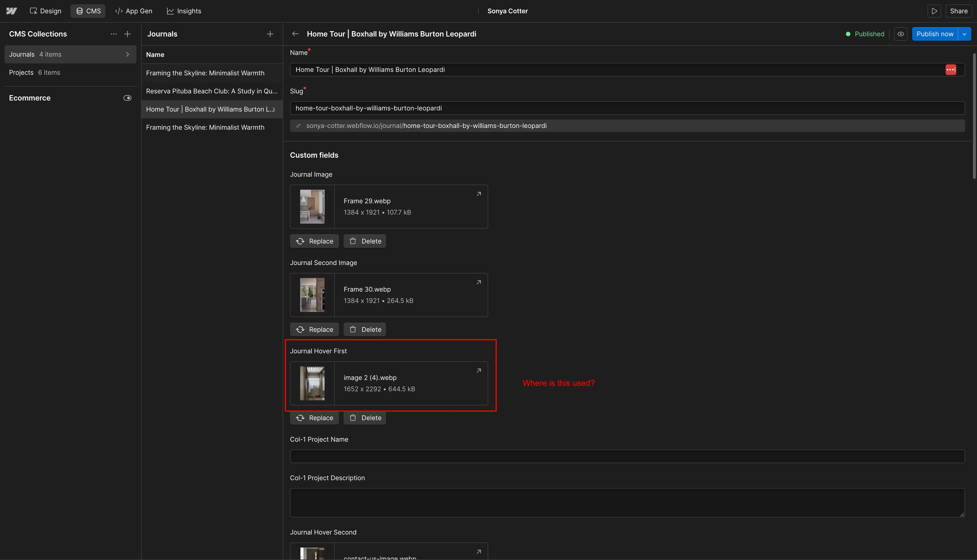The image size is (977, 560).
Task: Expand Publish now dropdown arrow
Action: pos(964,34)
